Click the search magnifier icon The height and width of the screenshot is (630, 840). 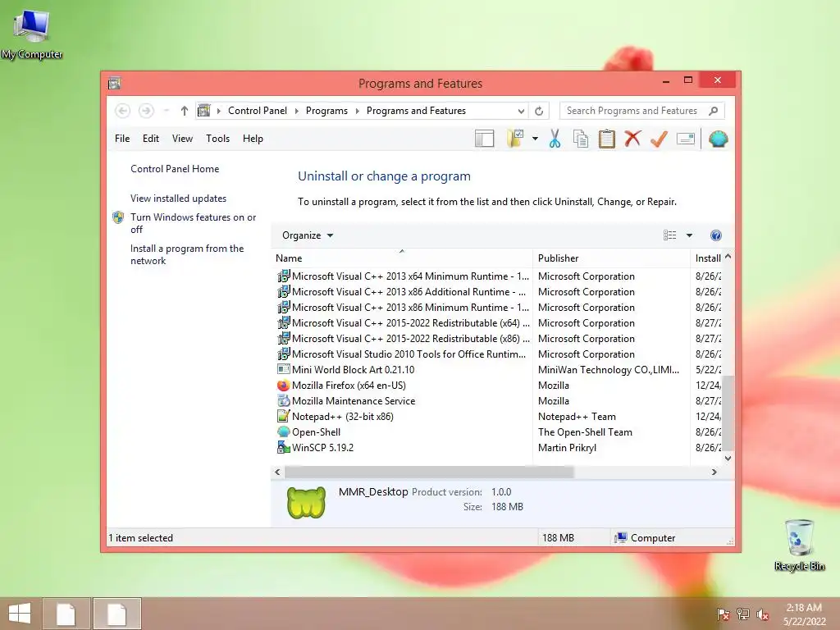(713, 111)
